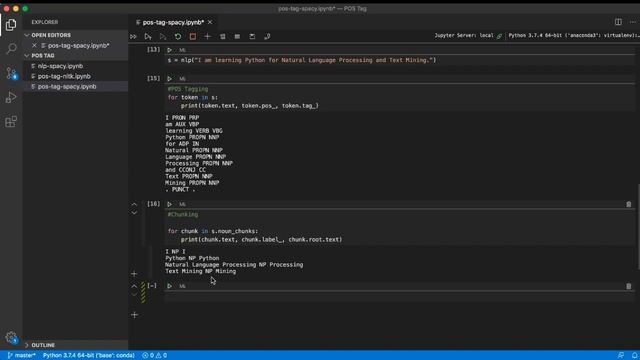Open the Explorer view in activity bar
The height and width of the screenshot is (360, 640).
tap(11, 25)
